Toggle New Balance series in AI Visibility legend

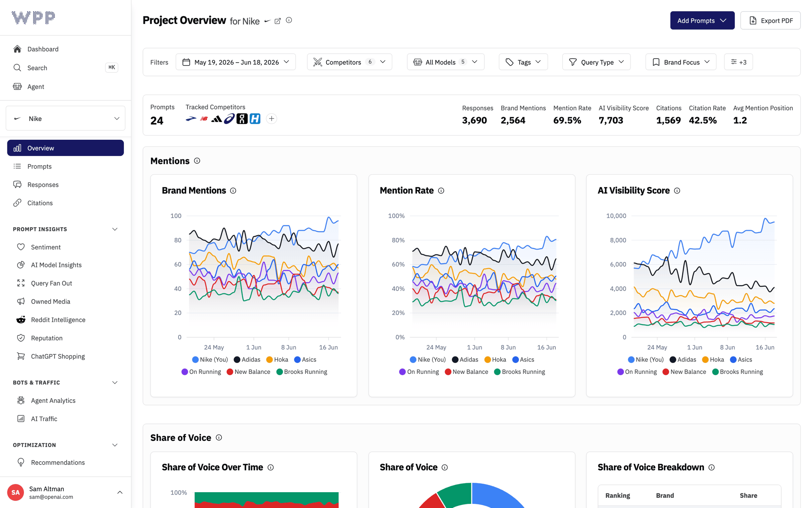point(684,372)
